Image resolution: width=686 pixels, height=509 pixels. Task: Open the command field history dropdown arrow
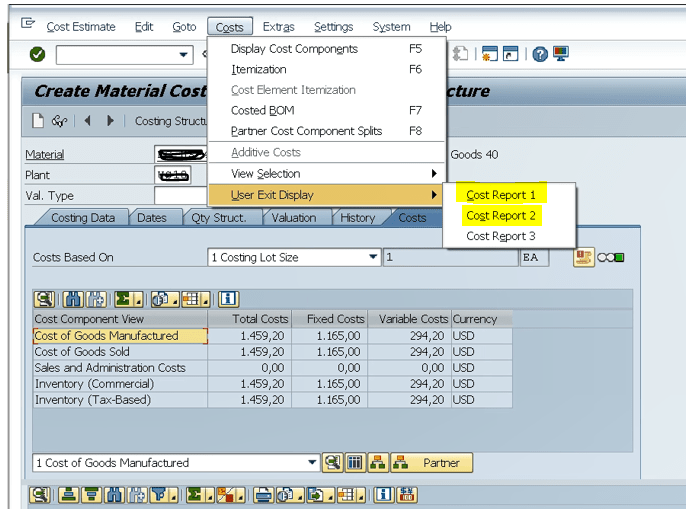183,54
